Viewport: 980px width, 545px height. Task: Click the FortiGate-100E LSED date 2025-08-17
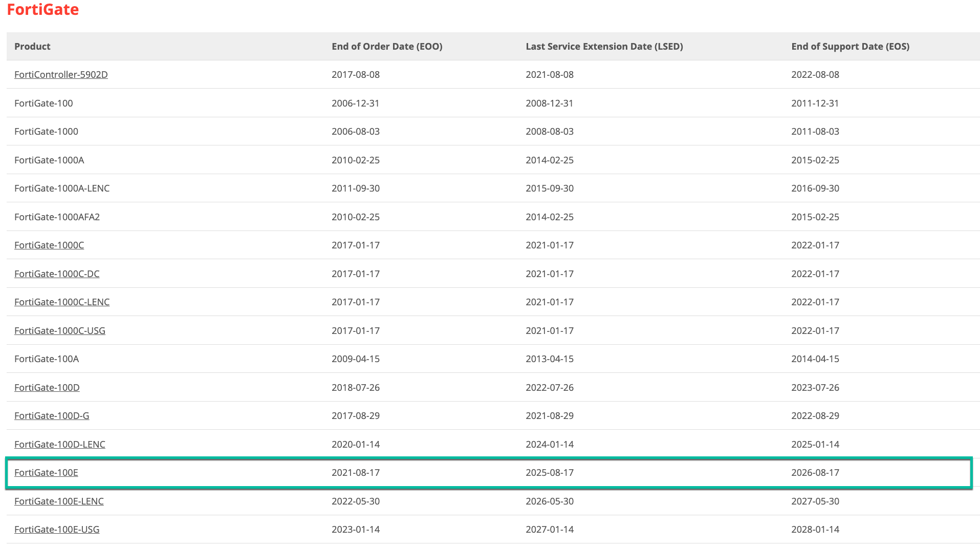[550, 473]
